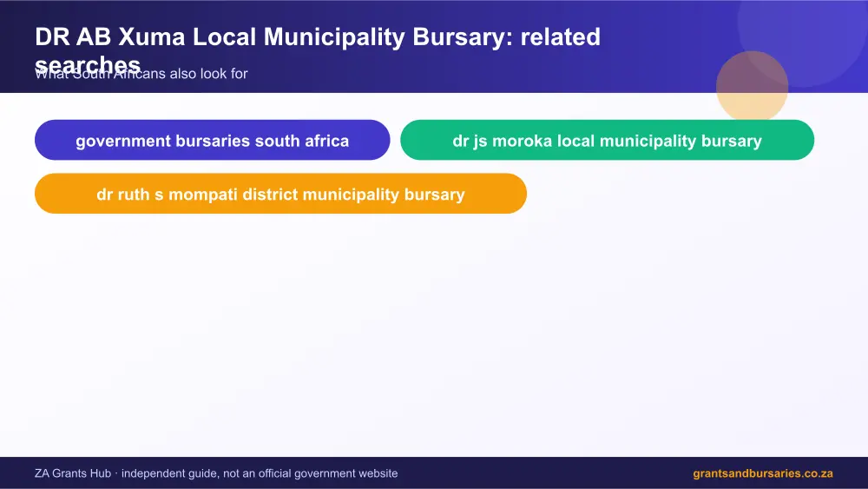The height and width of the screenshot is (489, 868).
Task: Click the subtitle 'What South Africans also look for'
Action: (141, 74)
